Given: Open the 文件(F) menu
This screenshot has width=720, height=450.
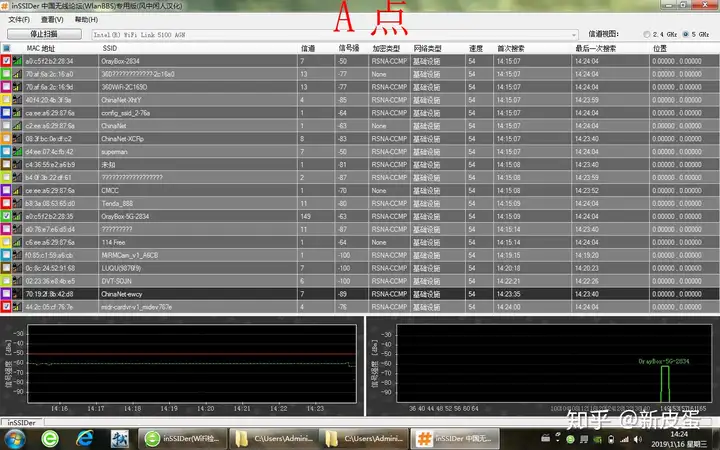Looking at the screenshot, I should click(19, 19).
